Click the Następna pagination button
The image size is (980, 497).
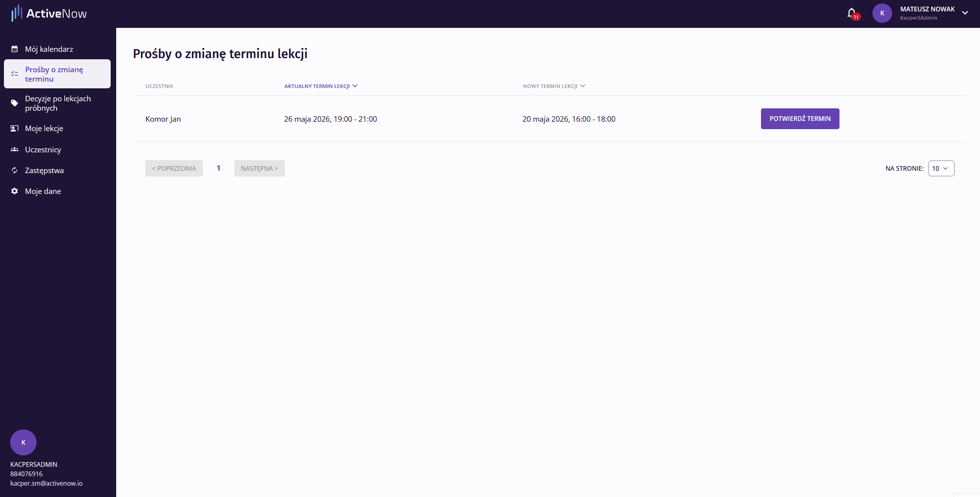click(259, 168)
